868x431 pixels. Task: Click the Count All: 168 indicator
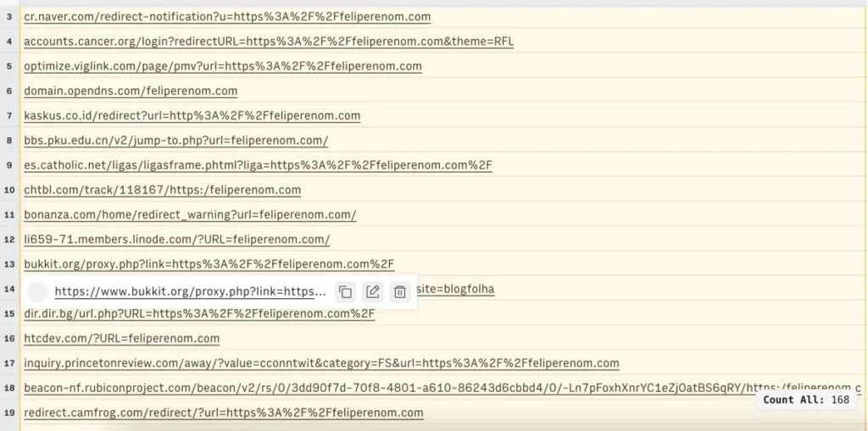pyautogui.click(x=806, y=400)
